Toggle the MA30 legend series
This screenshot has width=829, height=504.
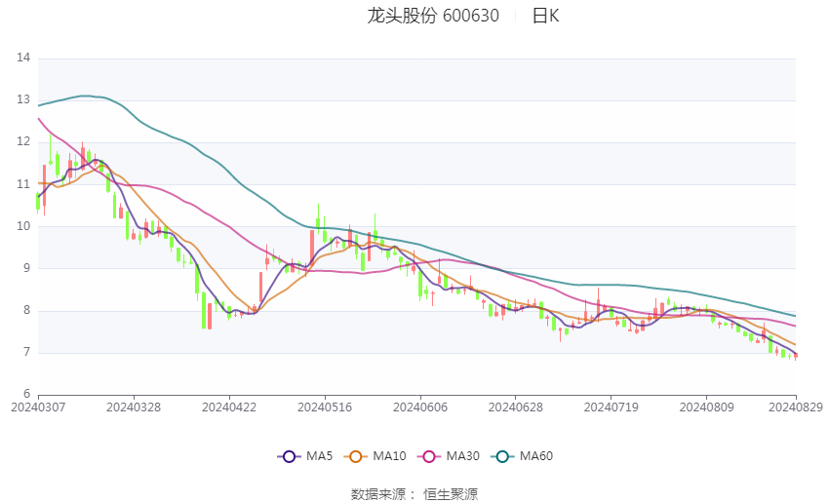[449, 456]
